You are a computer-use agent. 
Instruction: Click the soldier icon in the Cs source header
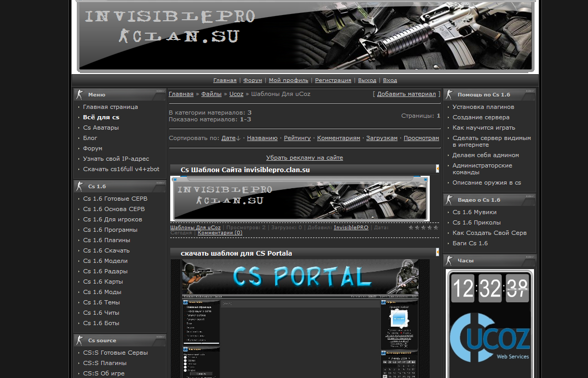(x=79, y=340)
